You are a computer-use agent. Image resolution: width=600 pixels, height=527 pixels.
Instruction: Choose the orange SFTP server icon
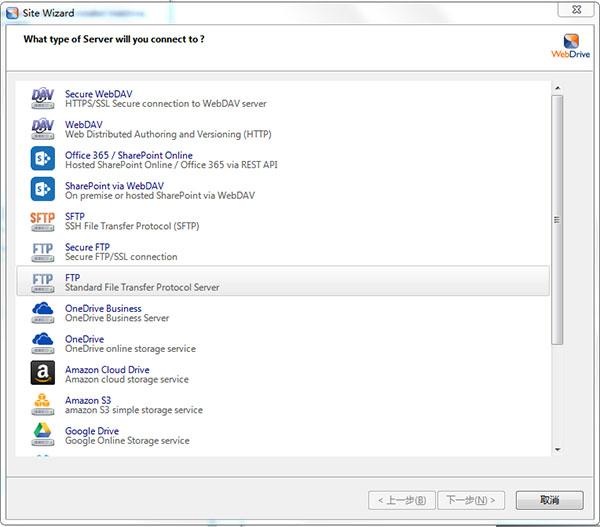click(x=42, y=221)
